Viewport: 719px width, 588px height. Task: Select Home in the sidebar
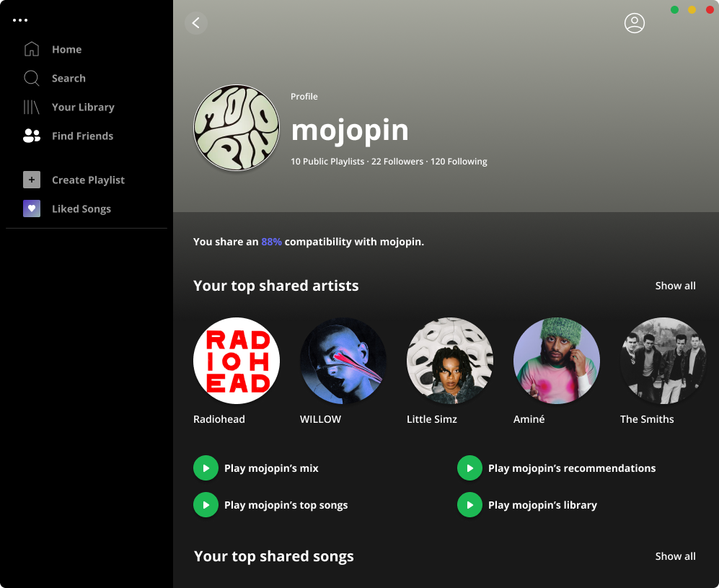[67, 50]
